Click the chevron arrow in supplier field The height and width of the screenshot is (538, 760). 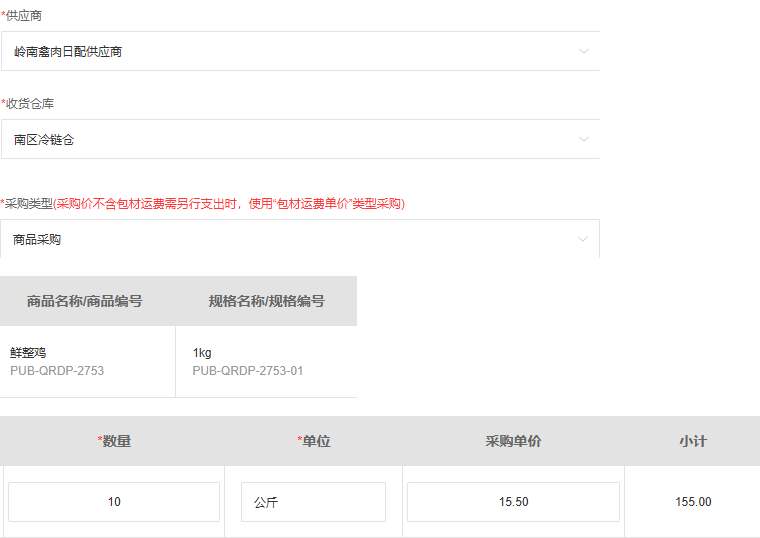click(584, 51)
